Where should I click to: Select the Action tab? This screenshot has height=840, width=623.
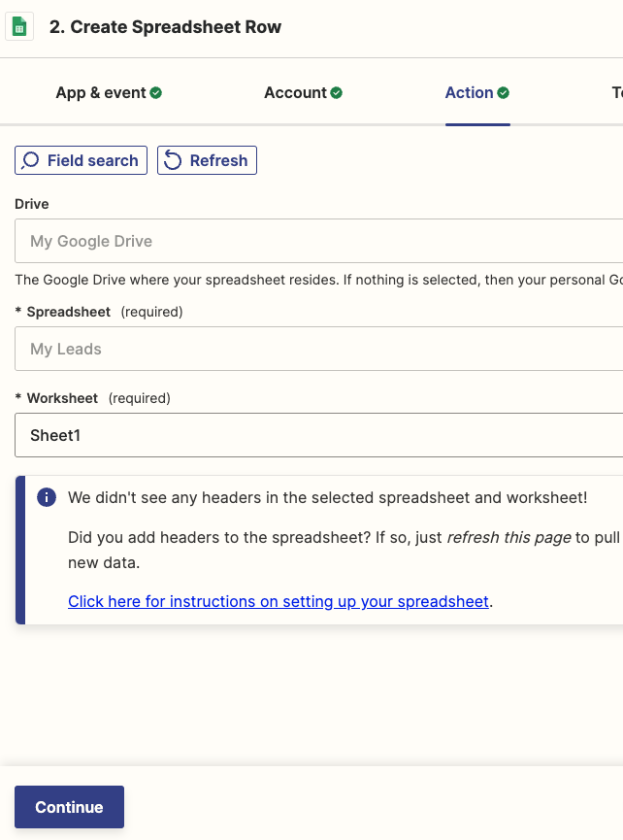point(477,92)
